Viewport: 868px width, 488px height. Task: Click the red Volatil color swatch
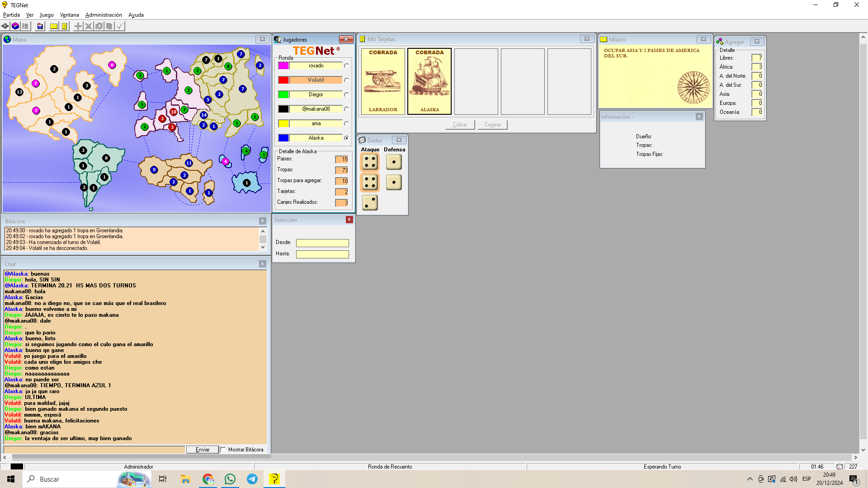point(283,80)
